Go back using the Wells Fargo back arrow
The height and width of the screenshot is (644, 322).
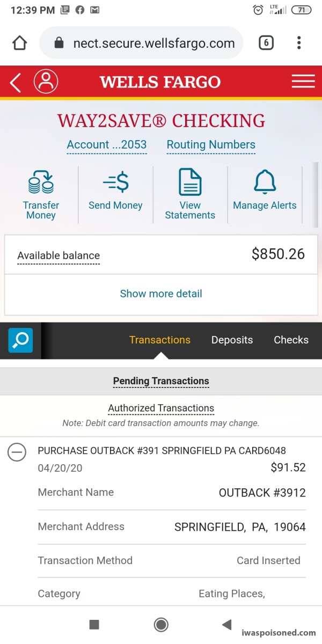tap(15, 82)
